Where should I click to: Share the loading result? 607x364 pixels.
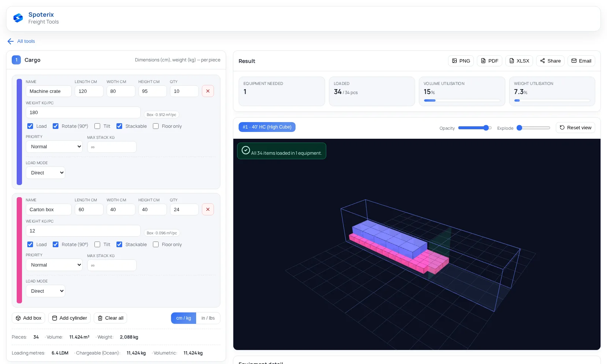tap(550, 61)
